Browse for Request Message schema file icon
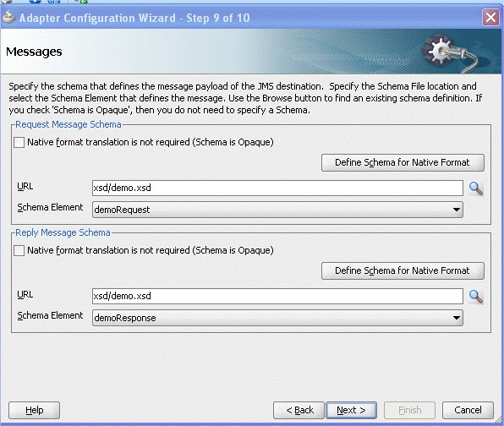The height and width of the screenshot is (426, 504). click(x=476, y=188)
